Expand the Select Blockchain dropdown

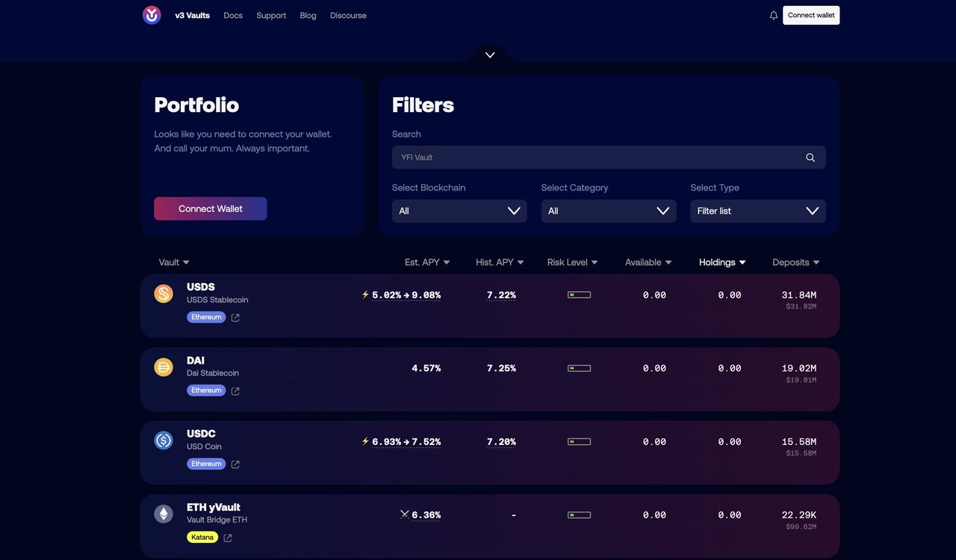tap(459, 211)
